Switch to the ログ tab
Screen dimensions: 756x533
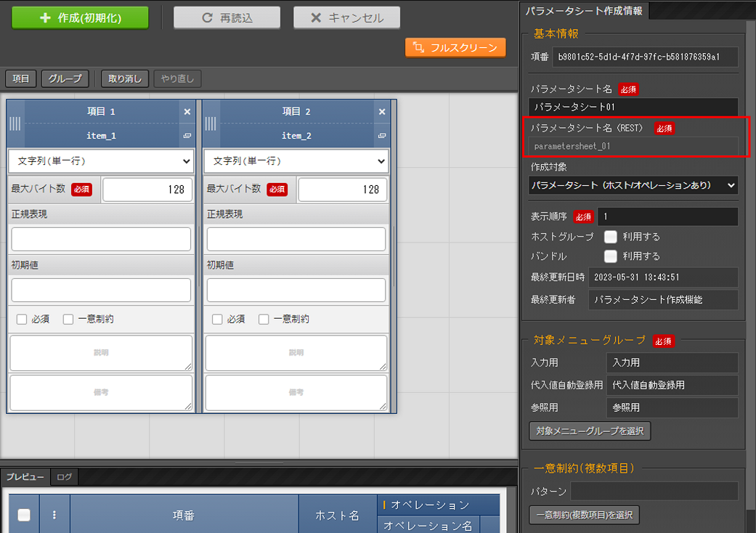click(x=65, y=477)
